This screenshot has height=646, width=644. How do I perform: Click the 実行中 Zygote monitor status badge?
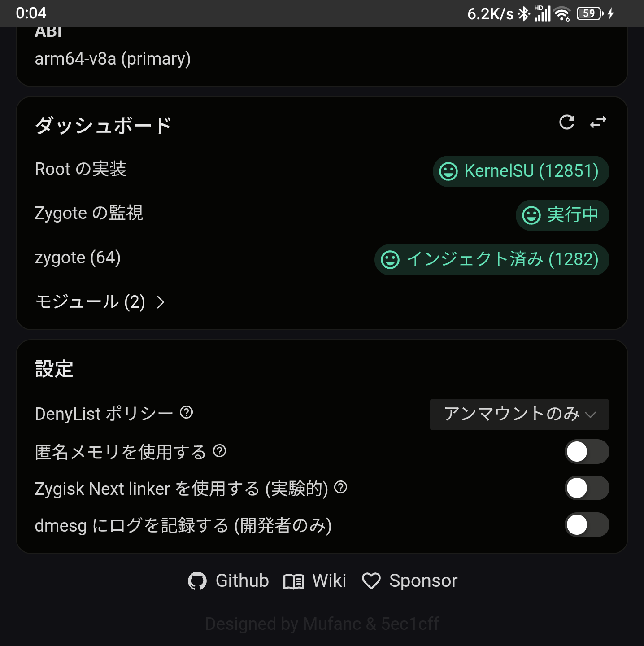pyautogui.click(x=562, y=215)
